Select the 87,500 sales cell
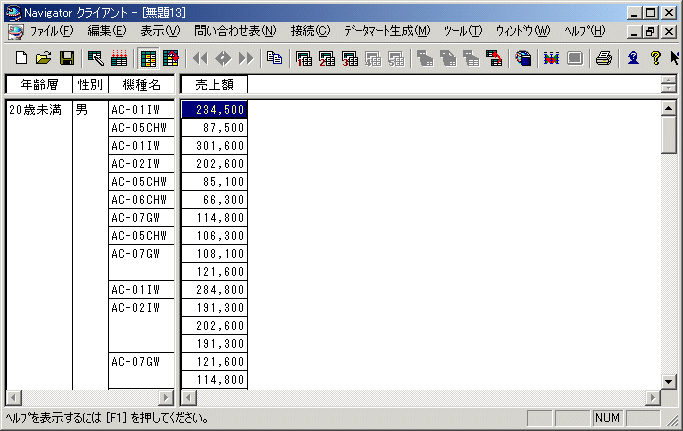 pos(214,128)
